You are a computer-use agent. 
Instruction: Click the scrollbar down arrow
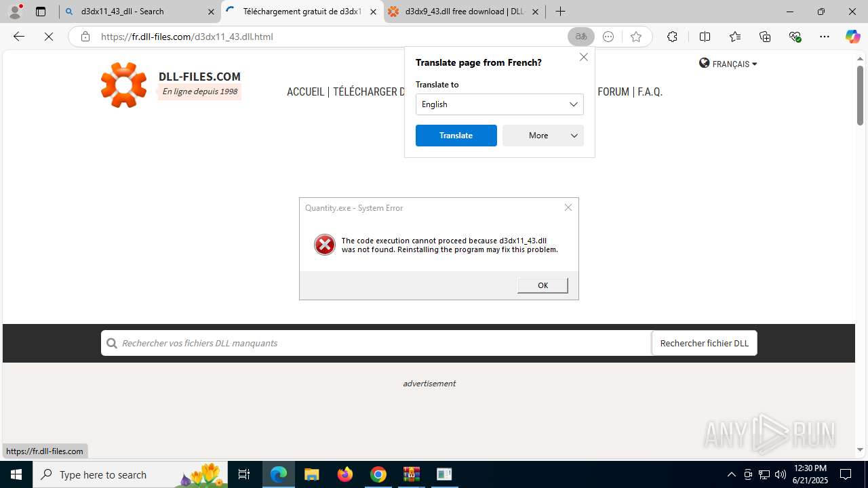point(860,449)
